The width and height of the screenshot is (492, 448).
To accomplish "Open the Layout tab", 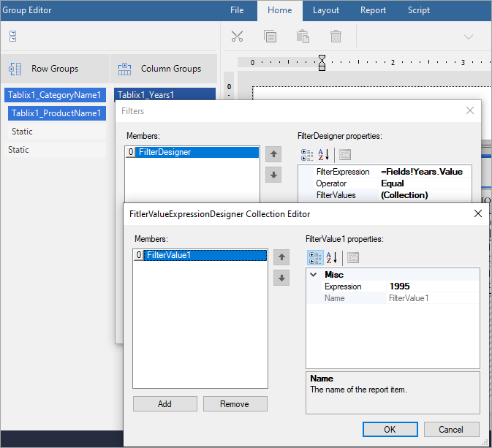I will point(326,10).
